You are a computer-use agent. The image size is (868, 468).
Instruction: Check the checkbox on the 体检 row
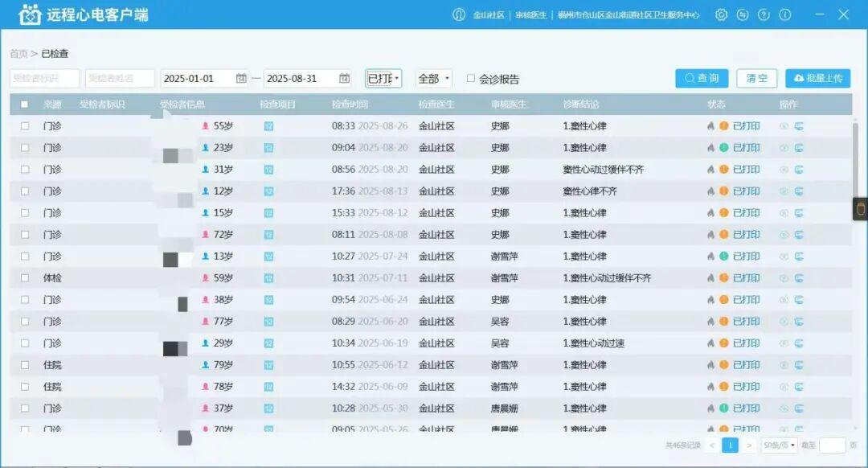[x=23, y=277]
